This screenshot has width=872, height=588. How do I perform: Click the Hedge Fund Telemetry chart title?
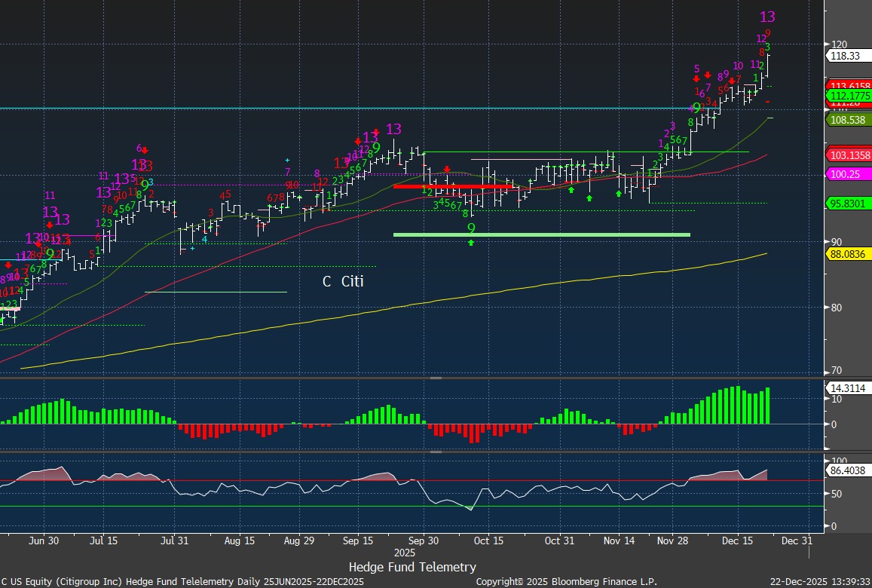point(412,567)
